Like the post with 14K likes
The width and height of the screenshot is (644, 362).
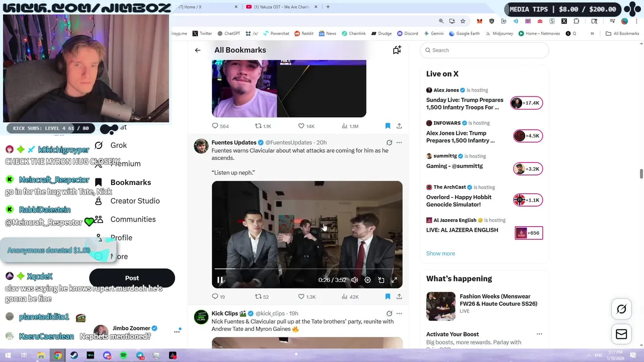click(x=306, y=126)
